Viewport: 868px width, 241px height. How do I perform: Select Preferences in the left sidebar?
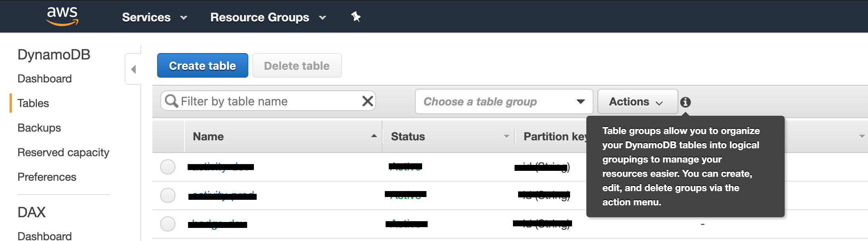click(47, 177)
